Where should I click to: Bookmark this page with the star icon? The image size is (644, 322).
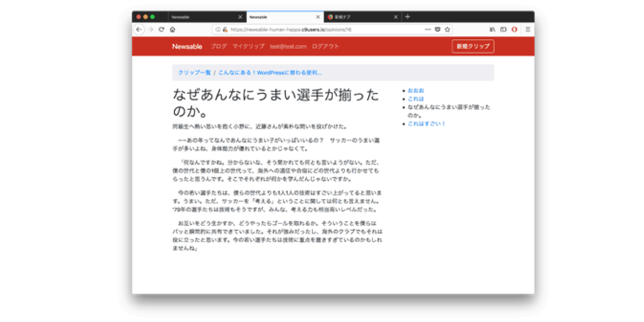(x=447, y=30)
